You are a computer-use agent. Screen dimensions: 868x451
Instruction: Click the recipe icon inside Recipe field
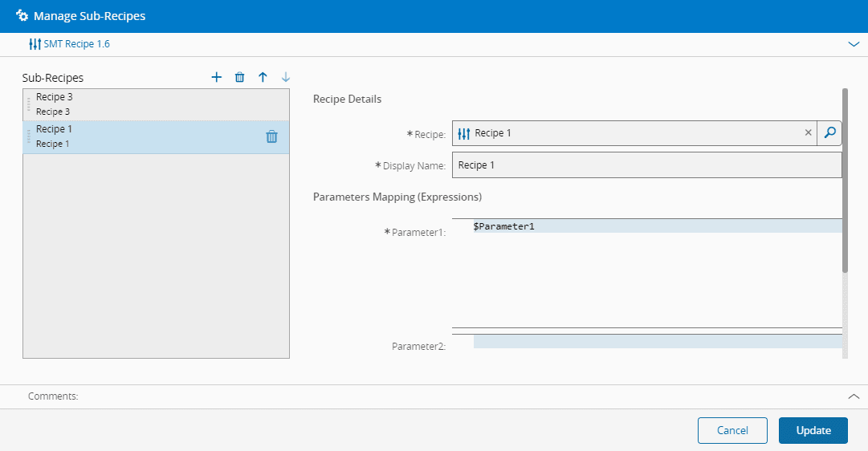tap(464, 133)
